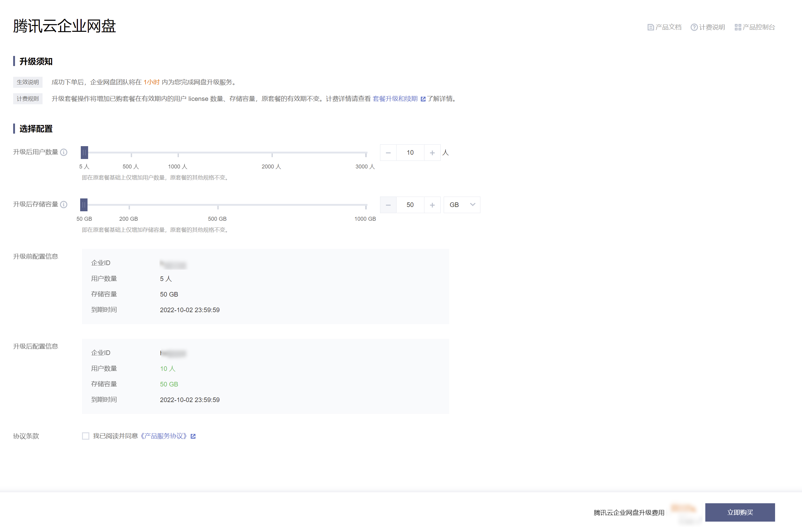Click the storage capacity slider handle
The width and height of the screenshot is (802, 532).
pos(84,205)
